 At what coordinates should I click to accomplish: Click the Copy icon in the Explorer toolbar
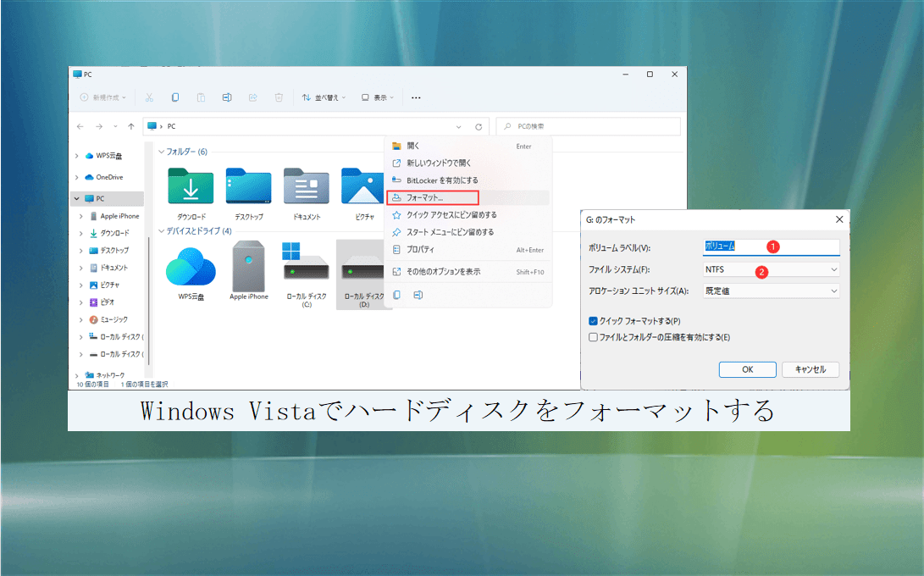(x=175, y=97)
